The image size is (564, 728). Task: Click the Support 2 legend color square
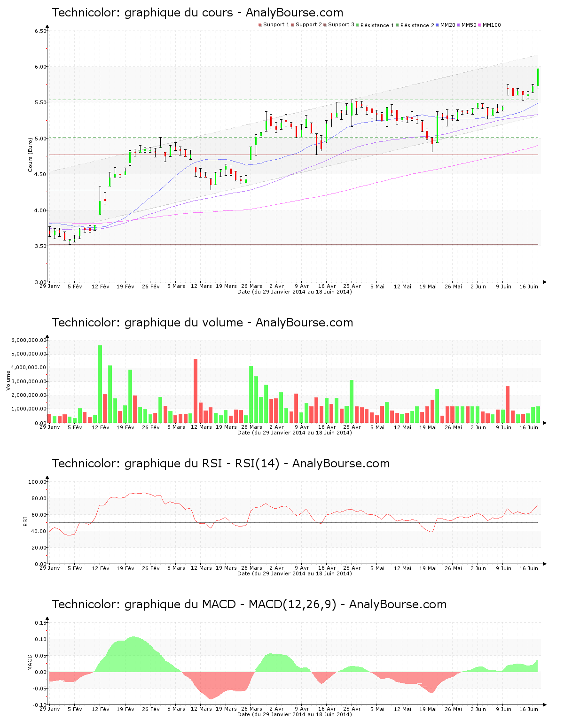pyautogui.click(x=292, y=25)
